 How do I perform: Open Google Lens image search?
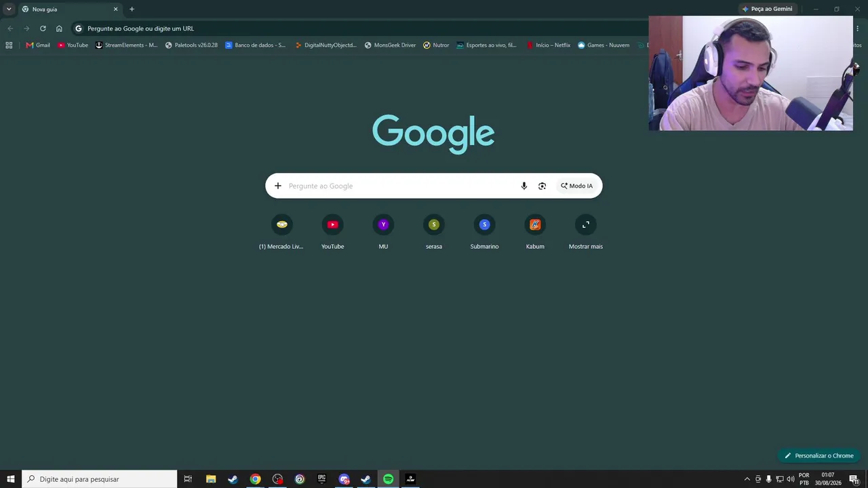click(542, 186)
